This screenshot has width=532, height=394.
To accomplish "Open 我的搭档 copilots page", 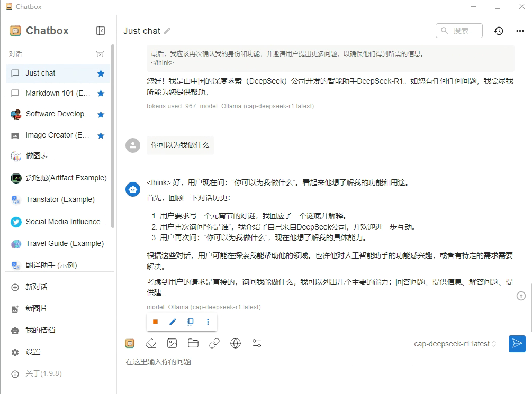I will point(58,330).
